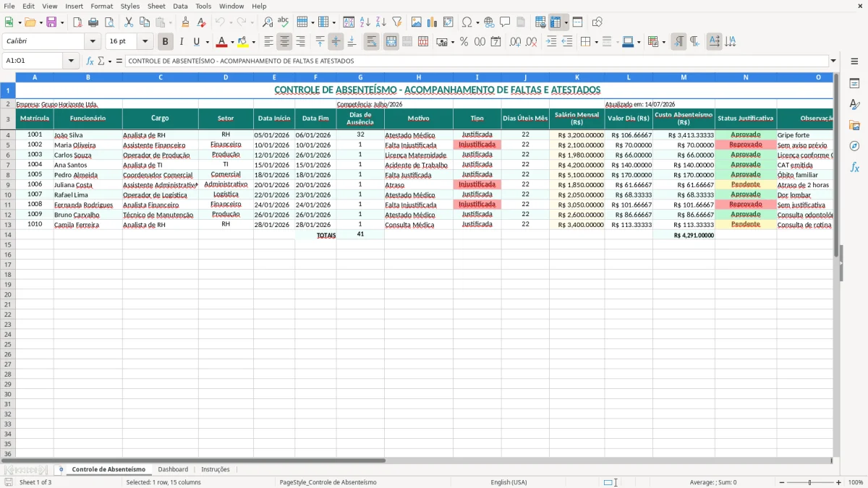Expand the Borders dropdown arrow
868x488 pixels.
pos(597,42)
